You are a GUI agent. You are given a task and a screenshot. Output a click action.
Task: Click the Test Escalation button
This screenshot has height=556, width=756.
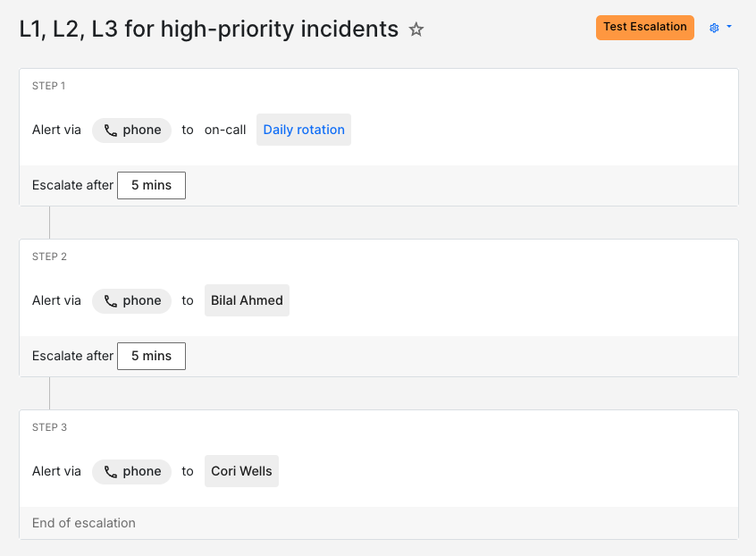[644, 28]
